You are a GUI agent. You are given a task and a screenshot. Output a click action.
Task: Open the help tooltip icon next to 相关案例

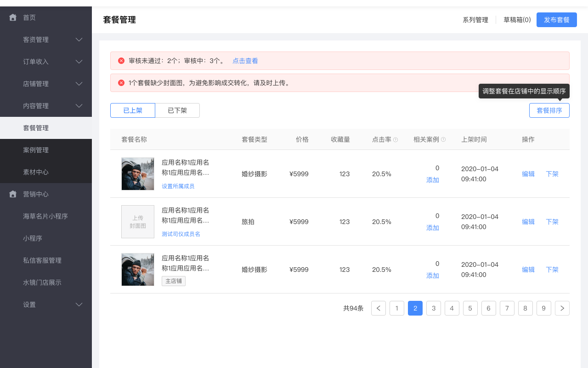click(444, 139)
